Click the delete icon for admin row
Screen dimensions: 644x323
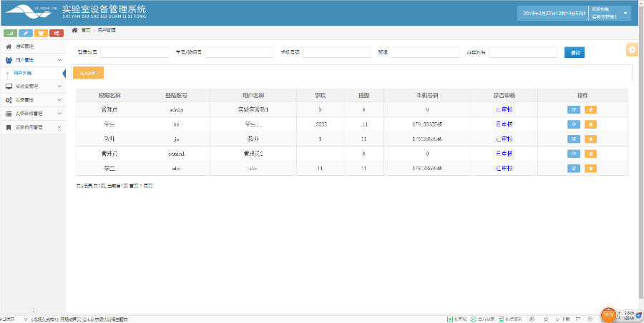coord(590,109)
